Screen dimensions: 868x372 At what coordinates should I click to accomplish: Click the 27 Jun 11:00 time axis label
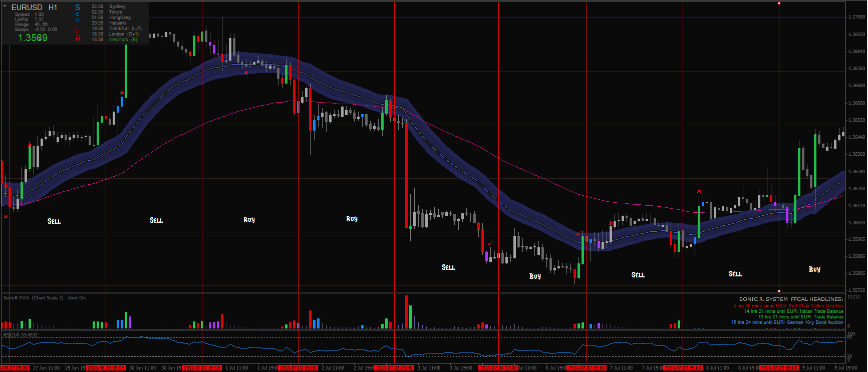click(x=47, y=368)
